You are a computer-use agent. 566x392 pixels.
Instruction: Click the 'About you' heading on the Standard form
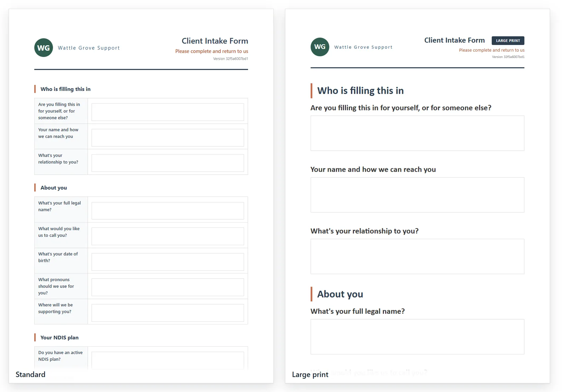[54, 188]
